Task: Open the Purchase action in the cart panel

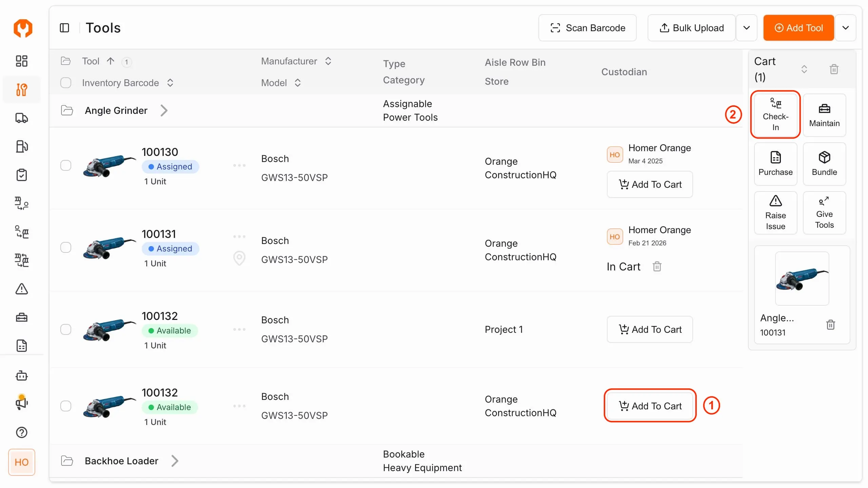Action: click(x=775, y=164)
